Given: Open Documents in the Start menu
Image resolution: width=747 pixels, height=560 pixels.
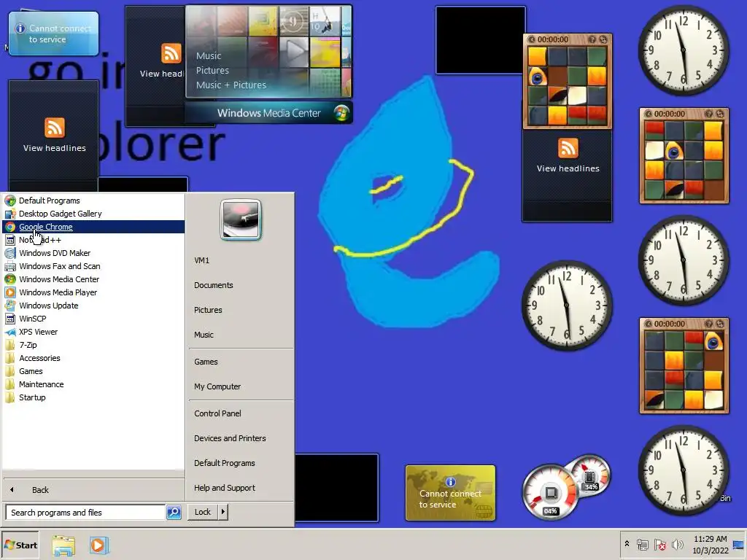Looking at the screenshot, I should pos(241,285).
